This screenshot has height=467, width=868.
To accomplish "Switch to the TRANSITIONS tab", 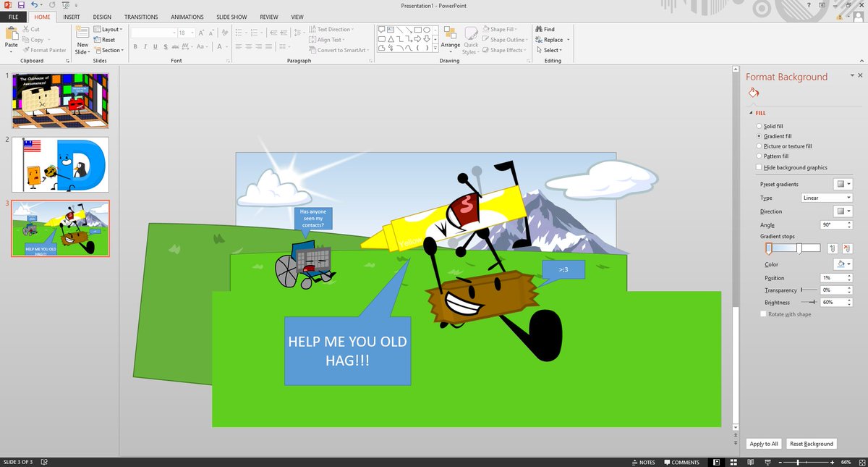I will (141, 17).
